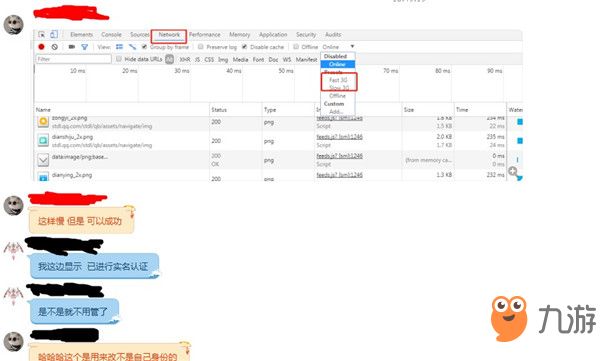This screenshot has height=361, width=600.
Task: Filter requests by WS
Action: coord(287,59)
